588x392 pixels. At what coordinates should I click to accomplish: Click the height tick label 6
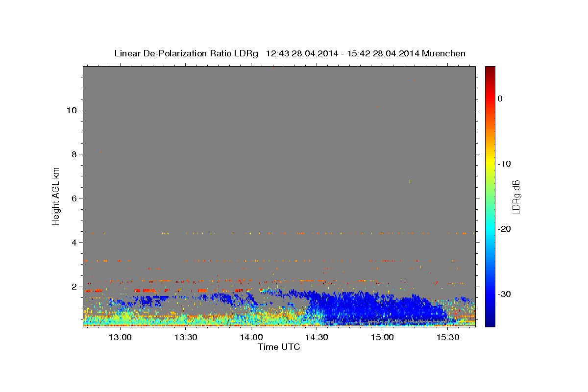73,198
